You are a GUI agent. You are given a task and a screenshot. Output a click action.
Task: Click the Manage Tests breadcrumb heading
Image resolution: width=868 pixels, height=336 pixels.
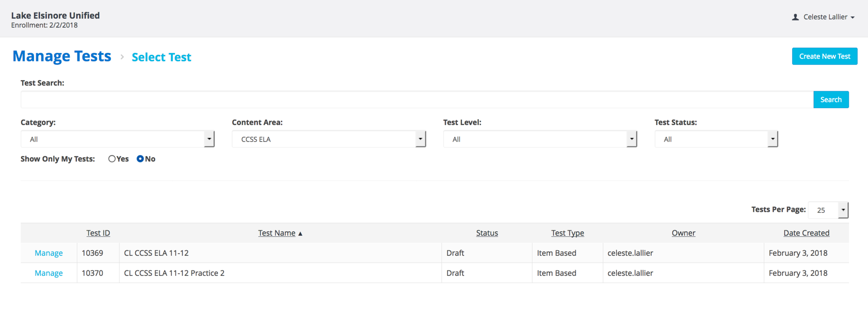point(62,56)
